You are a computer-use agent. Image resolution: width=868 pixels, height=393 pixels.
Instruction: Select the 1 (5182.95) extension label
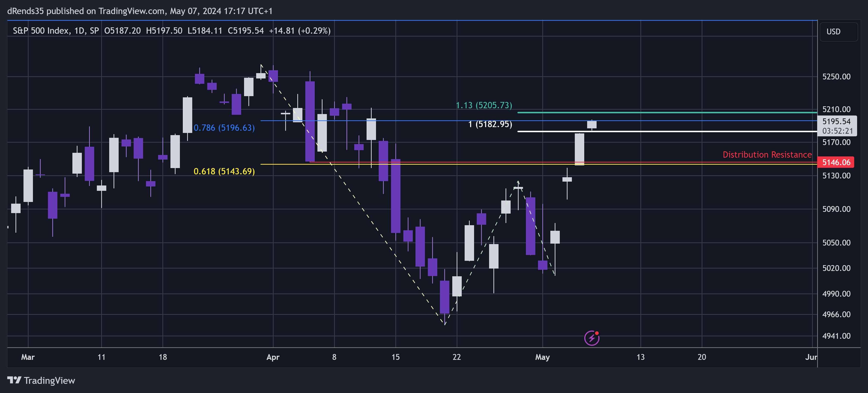coord(490,124)
